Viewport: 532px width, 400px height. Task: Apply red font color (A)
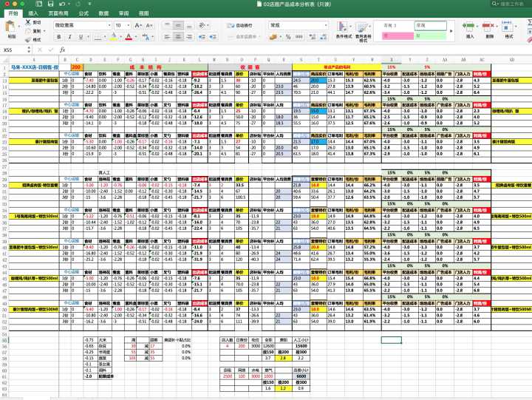tap(129, 37)
